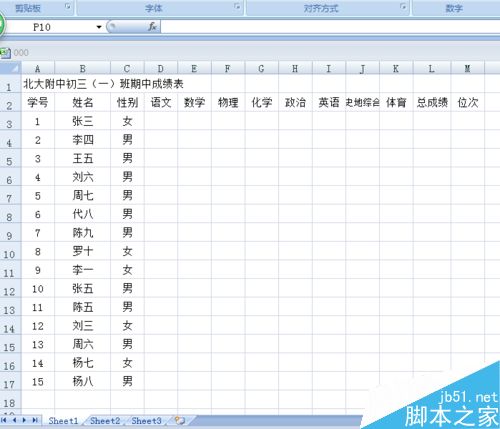Click the cell containing 周七

pyautogui.click(x=82, y=195)
